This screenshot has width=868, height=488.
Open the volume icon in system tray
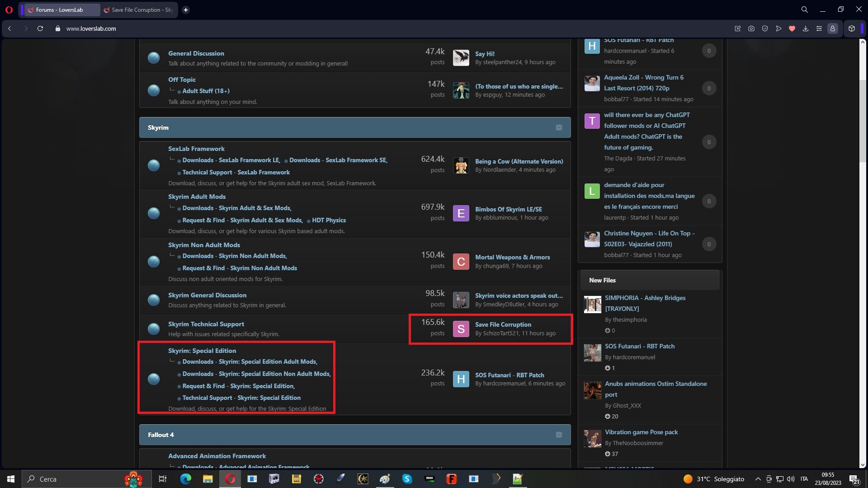(x=790, y=479)
